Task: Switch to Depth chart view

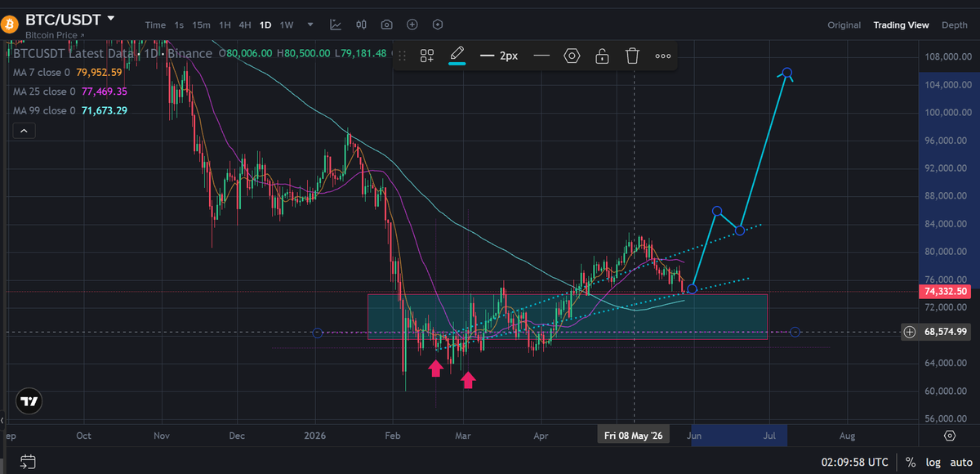Action: [955, 25]
